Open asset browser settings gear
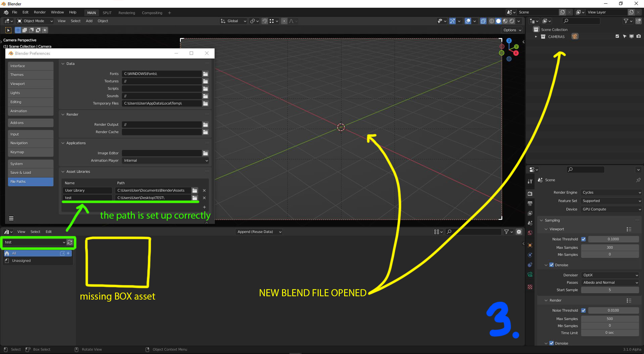The image size is (644, 354). click(x=519, y=232)
